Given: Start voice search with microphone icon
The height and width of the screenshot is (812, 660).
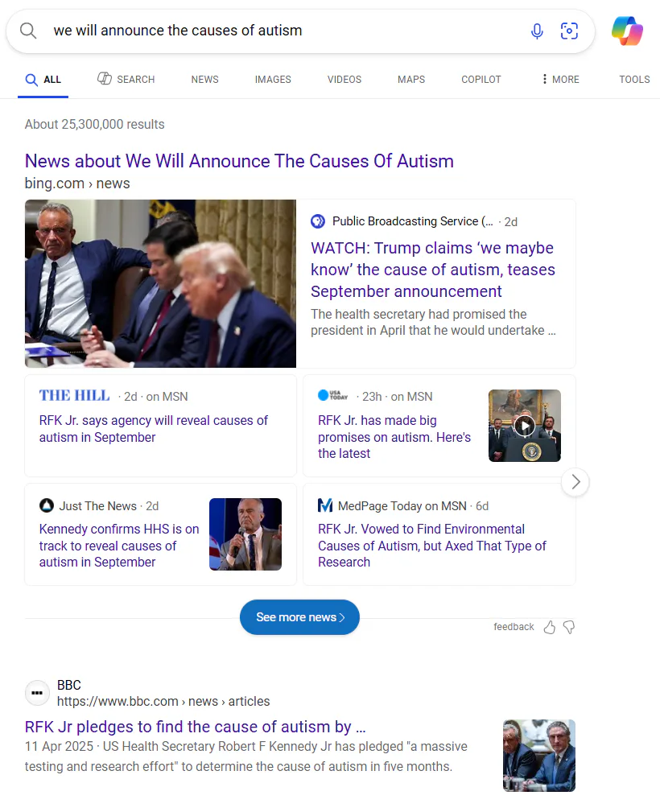Looking at the screenshot, I should pyautogui.click(x=537, y=31).
